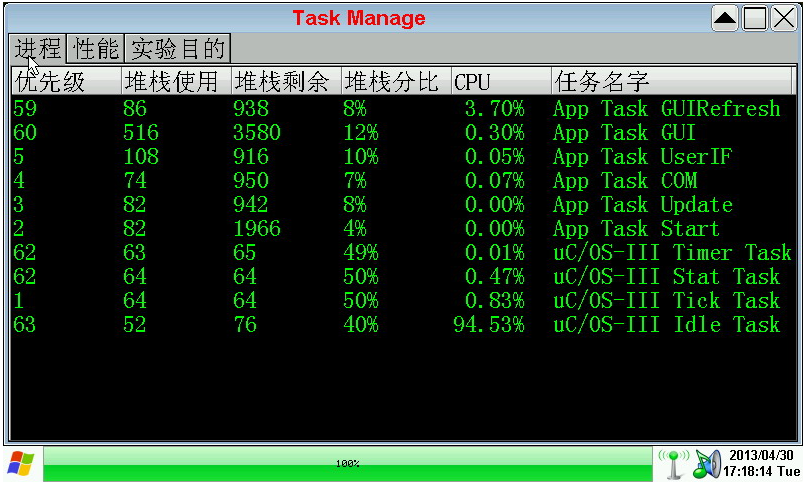Viewport: 809px width, 485px height.
Task: Open the Windows-style start logo icon
Action: coord(21,463)
